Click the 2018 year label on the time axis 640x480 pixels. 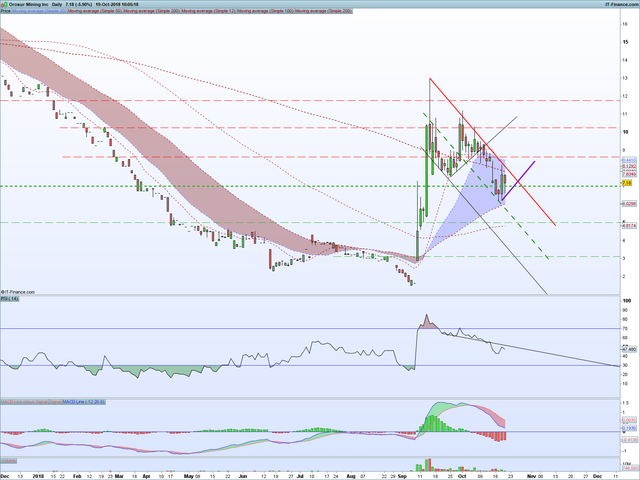[38, 476]
